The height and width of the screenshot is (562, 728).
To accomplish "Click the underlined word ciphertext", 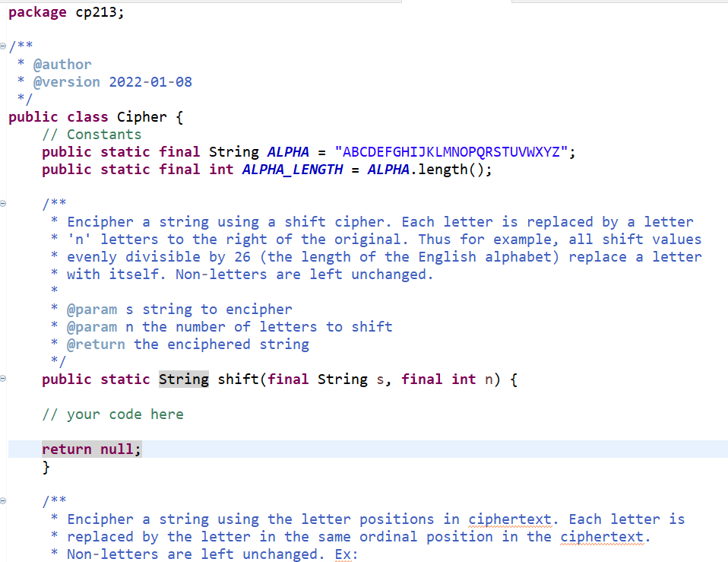I will pos(510,519).
